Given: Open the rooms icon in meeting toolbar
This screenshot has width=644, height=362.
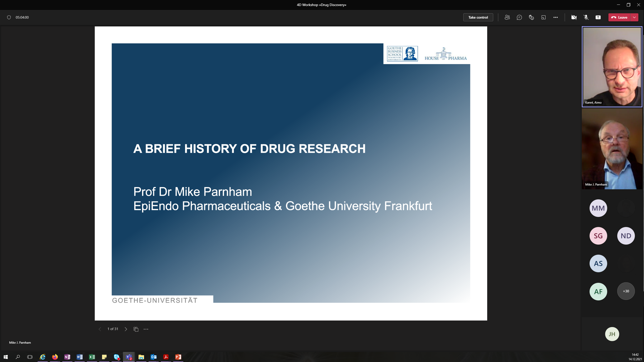Looking at the screenshot, I should tap(543, 17).
